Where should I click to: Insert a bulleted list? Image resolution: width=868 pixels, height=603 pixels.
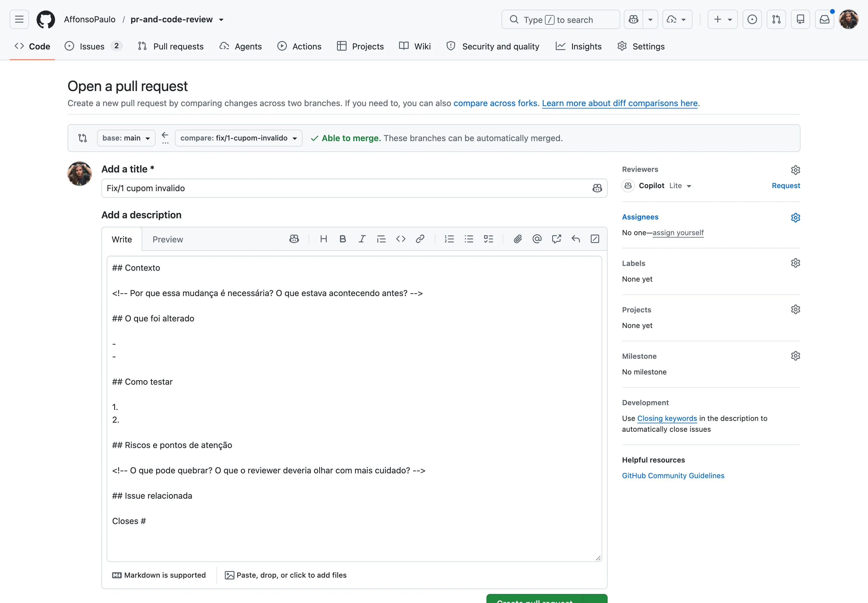469,239
